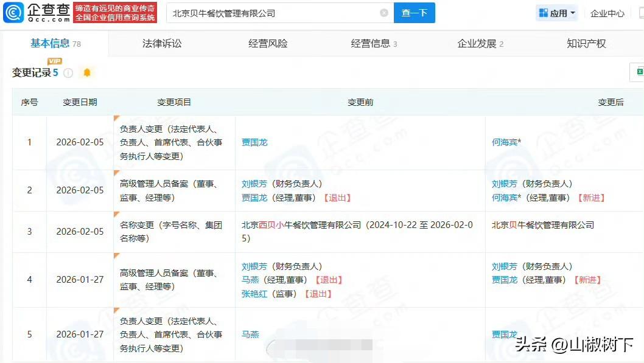Click 北京贝牛餐饮管理有限公司 in row 3 变更后
The width and height of the screenshot is (644, 363).
point(543,225)
